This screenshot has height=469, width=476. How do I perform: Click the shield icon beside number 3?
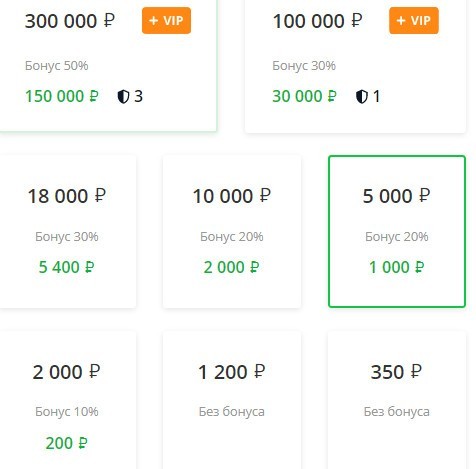(123, 97)
